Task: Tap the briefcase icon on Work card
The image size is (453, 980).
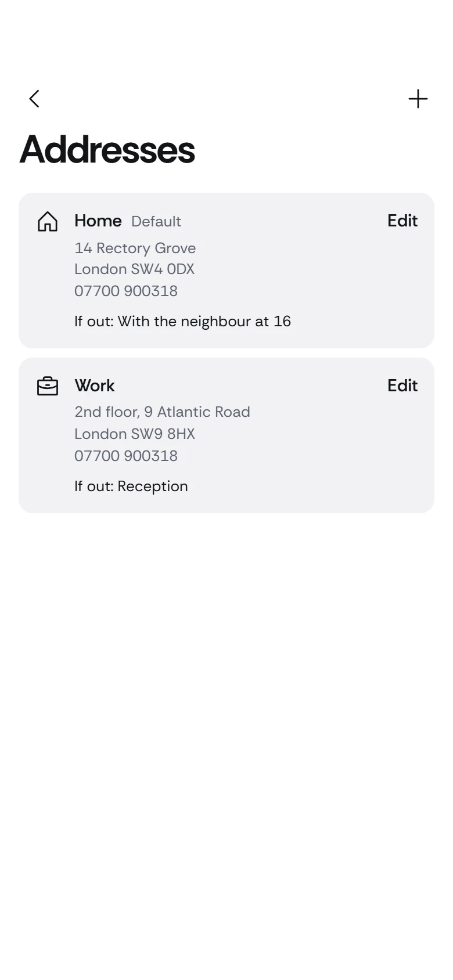Action: (48, 386)
